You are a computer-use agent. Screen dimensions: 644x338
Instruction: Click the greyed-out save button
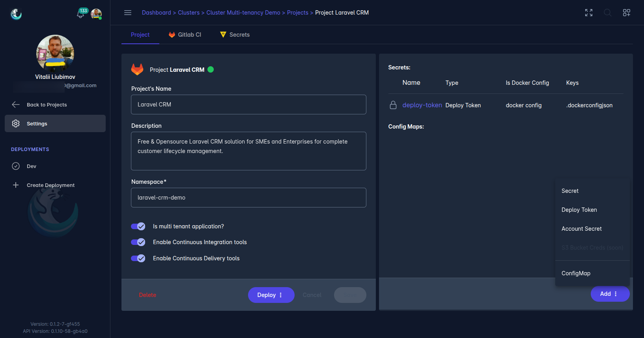point(350,295)
